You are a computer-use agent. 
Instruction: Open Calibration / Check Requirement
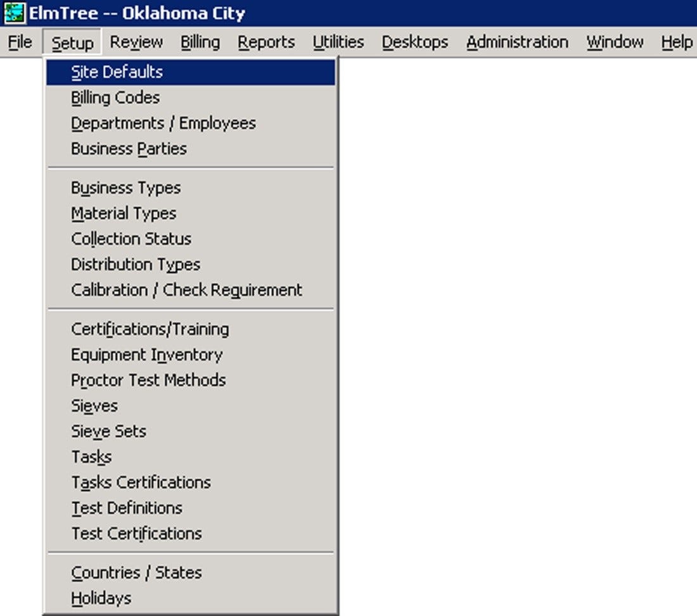185,290
